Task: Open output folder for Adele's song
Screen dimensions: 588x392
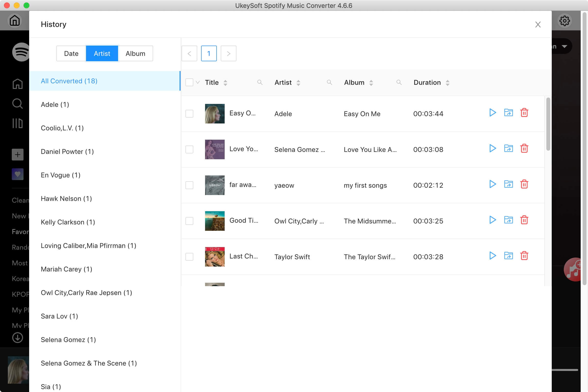Action: (508, 113)
